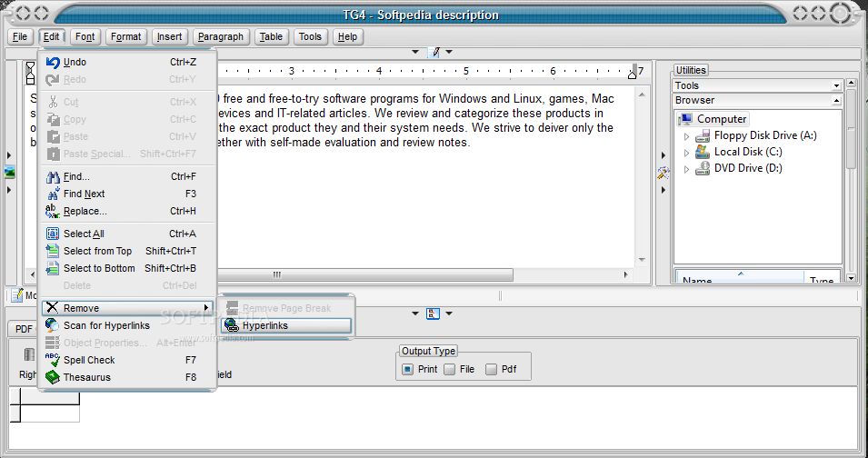Screen dimensions: 868x458
Task: Click document vertical scrollbar down arrow
Action: (x=642, y=260)
